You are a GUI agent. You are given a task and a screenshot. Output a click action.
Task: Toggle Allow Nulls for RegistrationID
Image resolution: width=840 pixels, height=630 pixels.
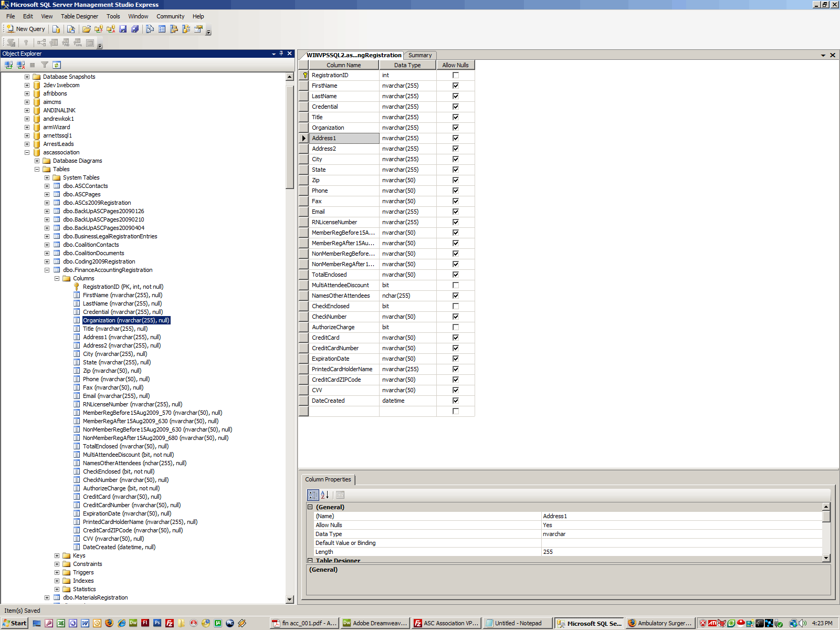click(456, 75)
